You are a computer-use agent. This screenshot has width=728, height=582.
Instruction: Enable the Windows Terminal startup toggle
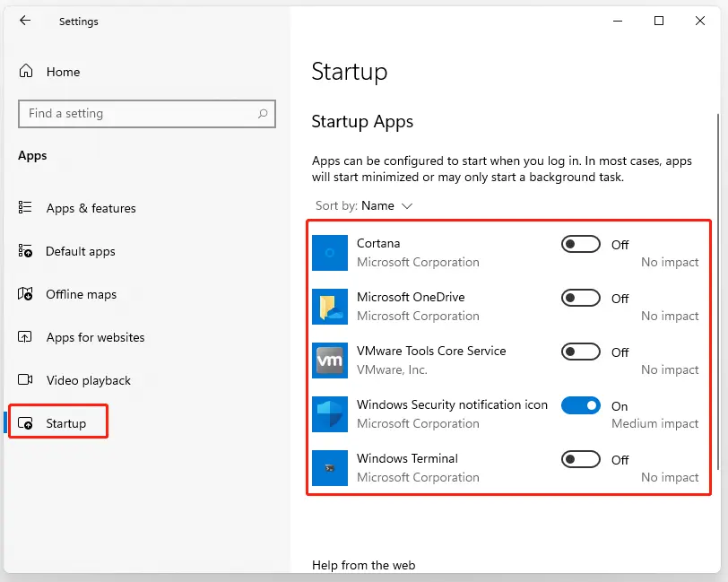580,459
